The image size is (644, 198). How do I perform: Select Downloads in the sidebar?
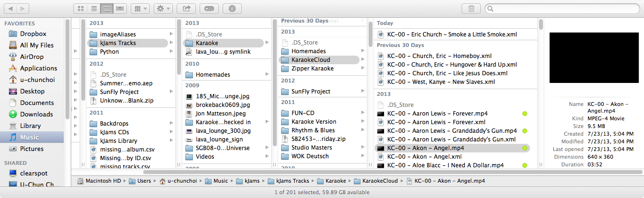36,114
